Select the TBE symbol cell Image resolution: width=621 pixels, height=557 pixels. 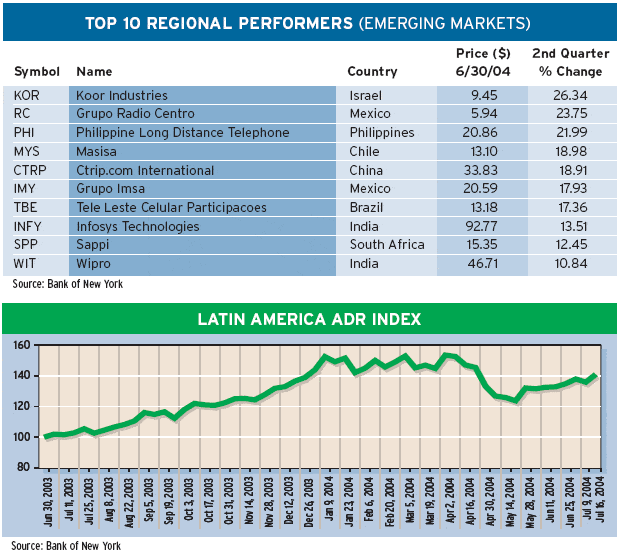[25, 207]
